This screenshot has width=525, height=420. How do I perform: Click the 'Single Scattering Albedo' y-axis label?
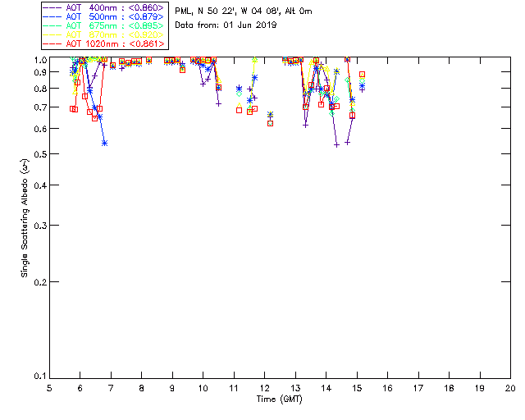coord(25,217)
